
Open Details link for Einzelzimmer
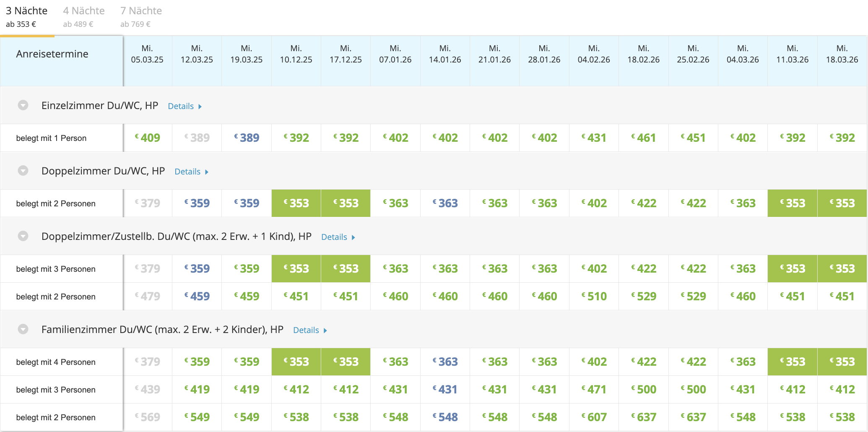[181, 106]
